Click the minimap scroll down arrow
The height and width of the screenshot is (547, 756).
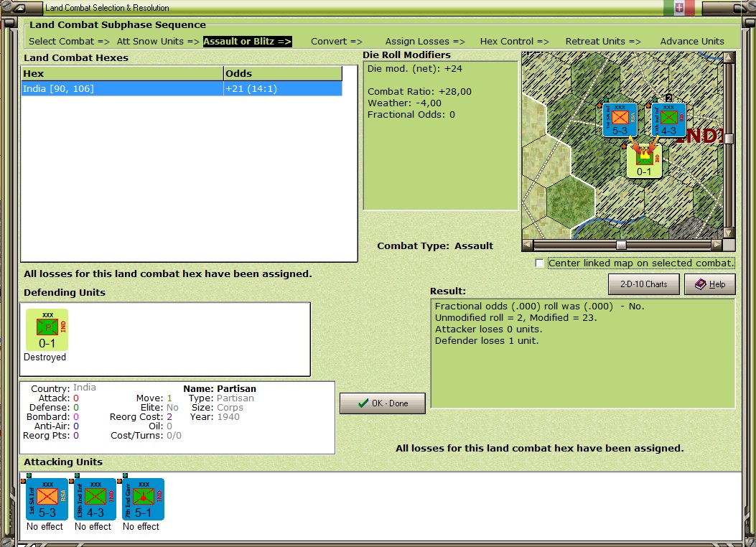tap(729, 233)
